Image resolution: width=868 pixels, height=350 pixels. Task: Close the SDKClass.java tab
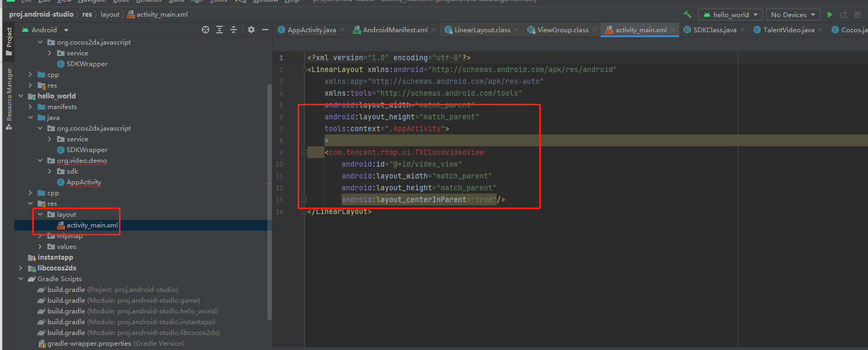click(x=743, y=30)
